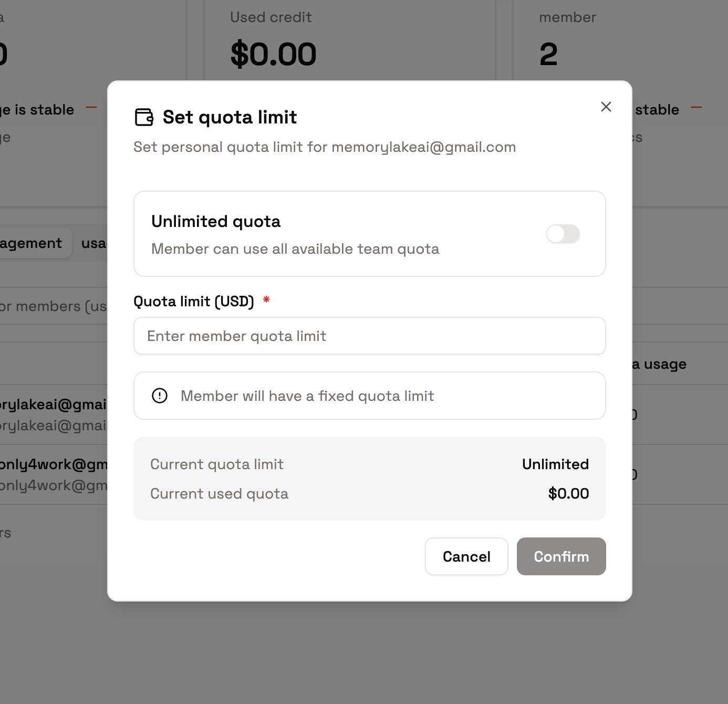Cancel the quota limit change
Screen dimensions: 728x704
(466, 556)
